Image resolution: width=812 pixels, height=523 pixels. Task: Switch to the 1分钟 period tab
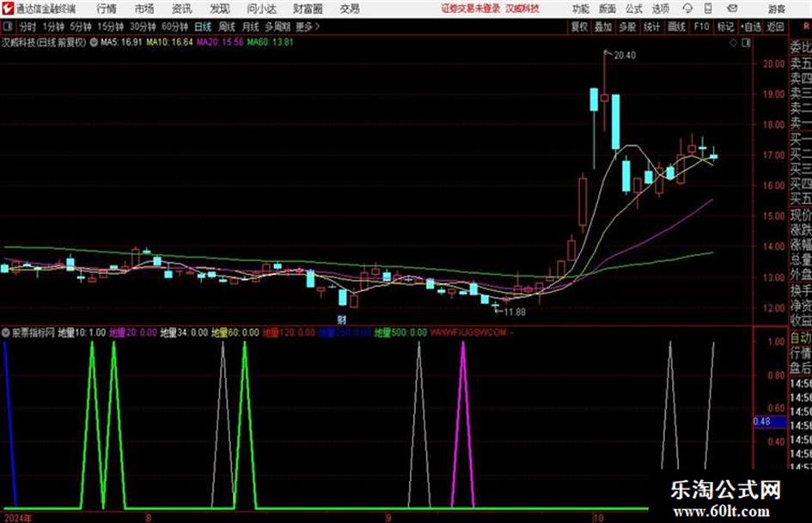[x=53, y=27]
